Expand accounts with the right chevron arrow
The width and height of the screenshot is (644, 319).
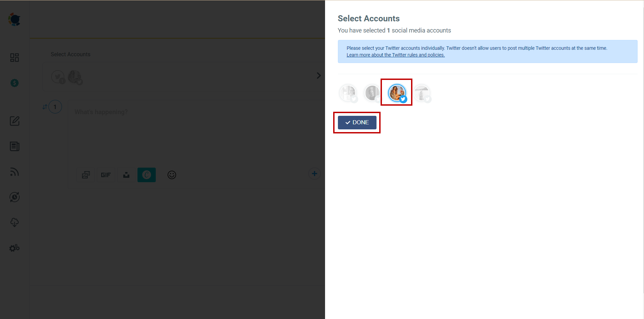click(318, 75)
